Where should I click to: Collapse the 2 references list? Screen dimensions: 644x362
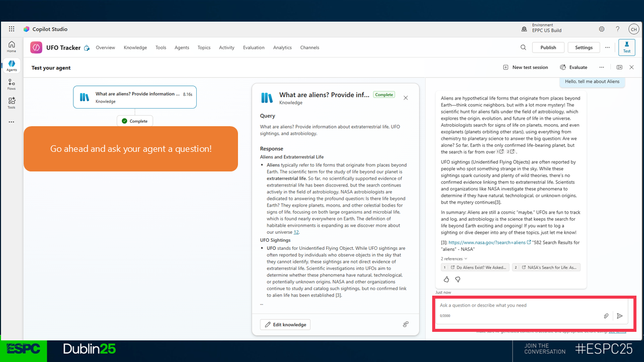tap(454, 258)
